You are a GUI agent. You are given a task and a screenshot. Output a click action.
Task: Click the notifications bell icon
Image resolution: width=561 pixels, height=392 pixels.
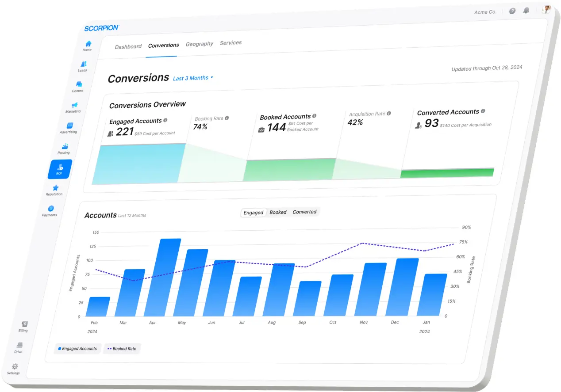(526, 11)
